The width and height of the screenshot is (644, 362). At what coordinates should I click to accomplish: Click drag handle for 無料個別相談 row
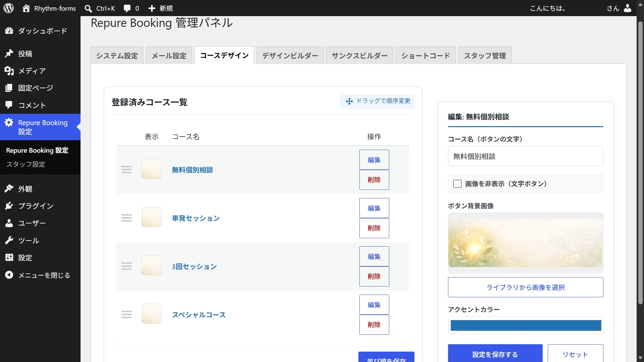(127, 169)
